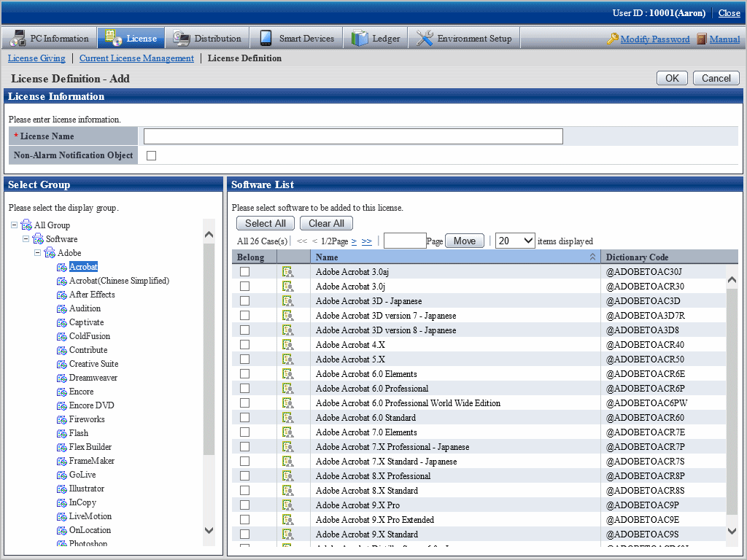Switch to the Distribution tab
This screenshot has height=560, width=747.
click(x=206, y=38)
